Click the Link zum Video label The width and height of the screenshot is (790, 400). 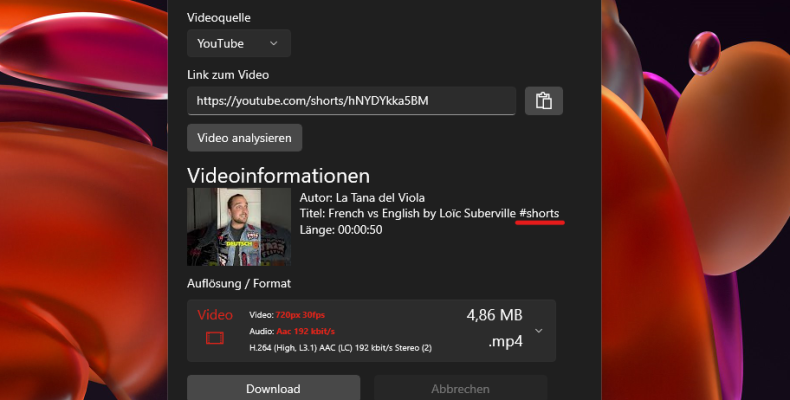228,75
